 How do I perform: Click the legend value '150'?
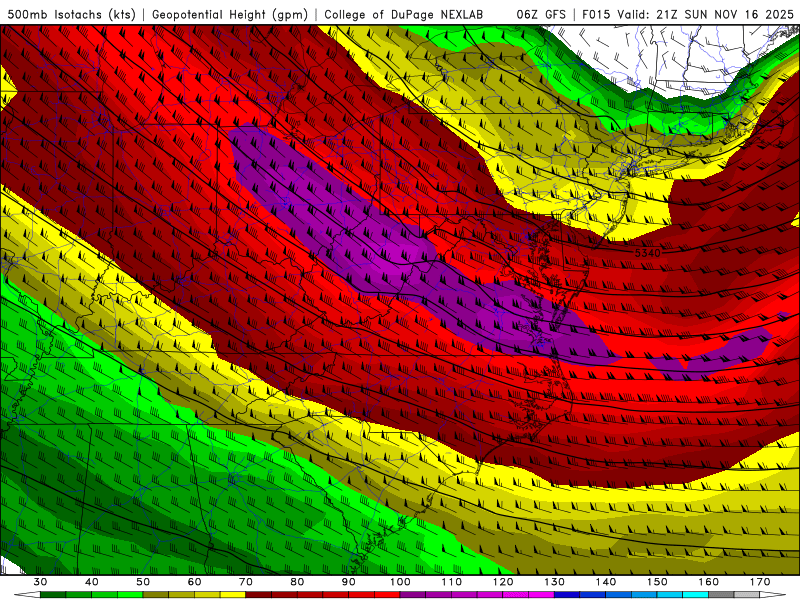[x=658, y=582]
